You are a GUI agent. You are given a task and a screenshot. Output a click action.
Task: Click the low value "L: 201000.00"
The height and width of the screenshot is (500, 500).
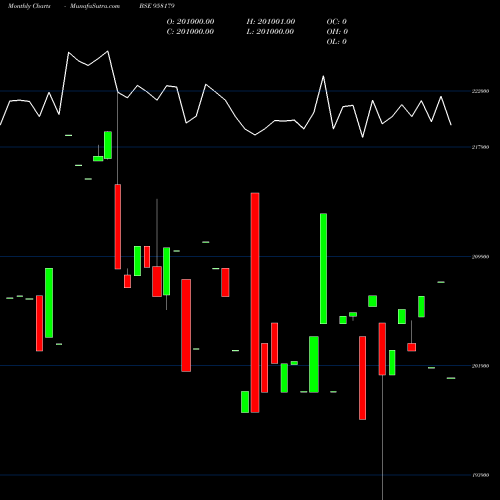[270, 32]
